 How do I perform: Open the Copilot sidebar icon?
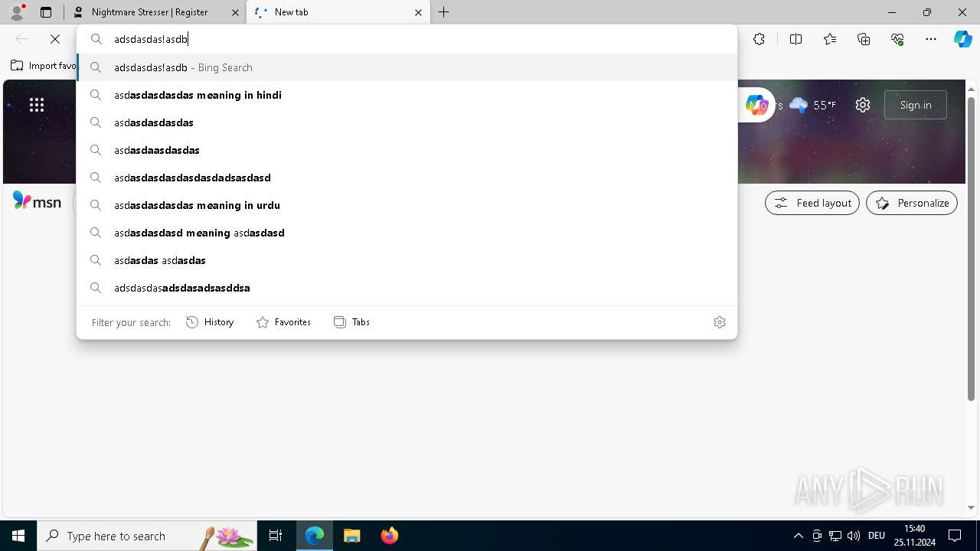pos(963,39)
